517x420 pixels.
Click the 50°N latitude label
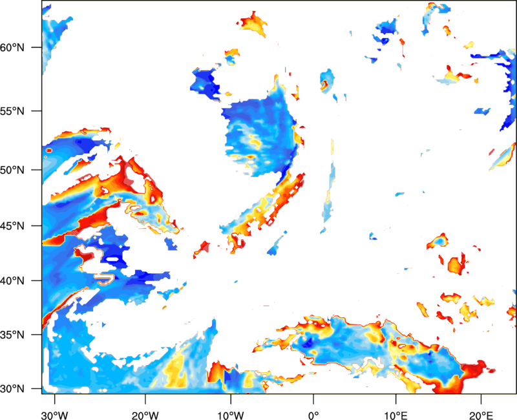pyautogui.click(x=12, y=170)
